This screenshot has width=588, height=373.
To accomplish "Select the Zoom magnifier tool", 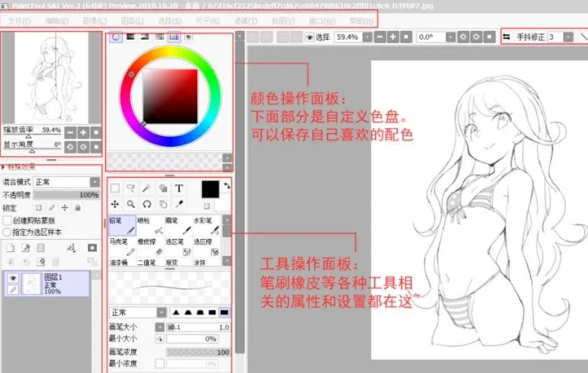I will pyautogui.click(x=131, y=204).
